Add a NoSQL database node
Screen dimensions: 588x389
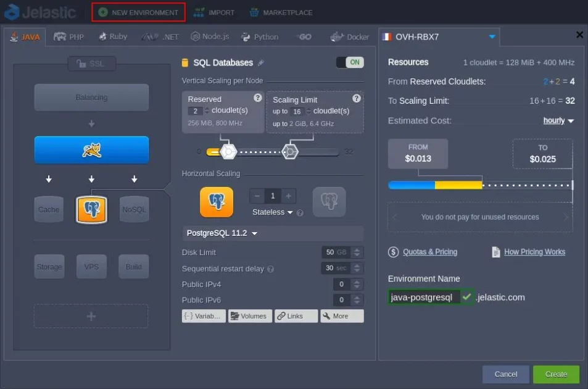tap(134, 209)
